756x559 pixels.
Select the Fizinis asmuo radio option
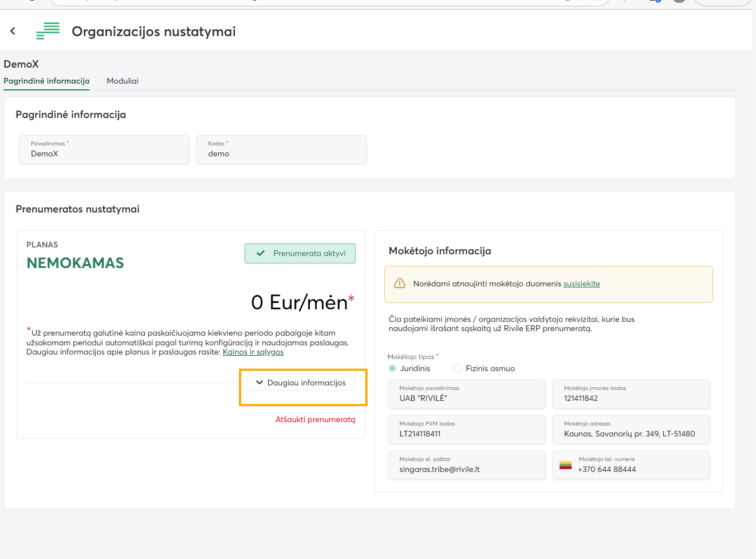458,368
